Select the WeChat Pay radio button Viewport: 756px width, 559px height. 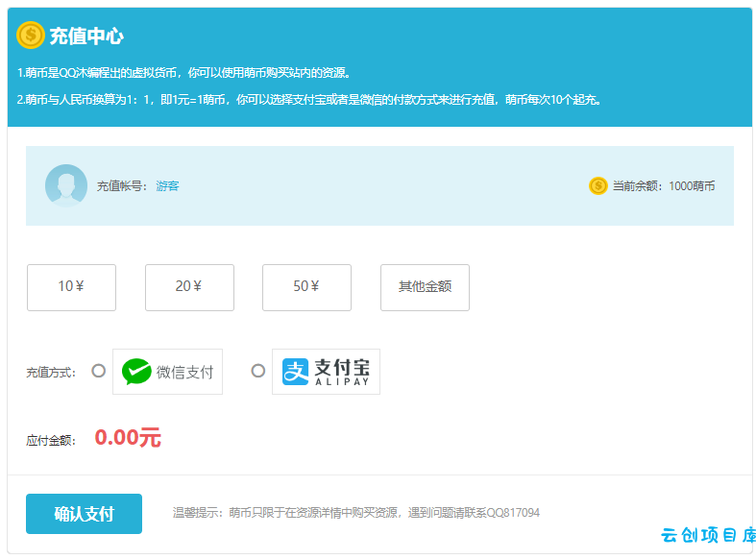coord(98,371)
